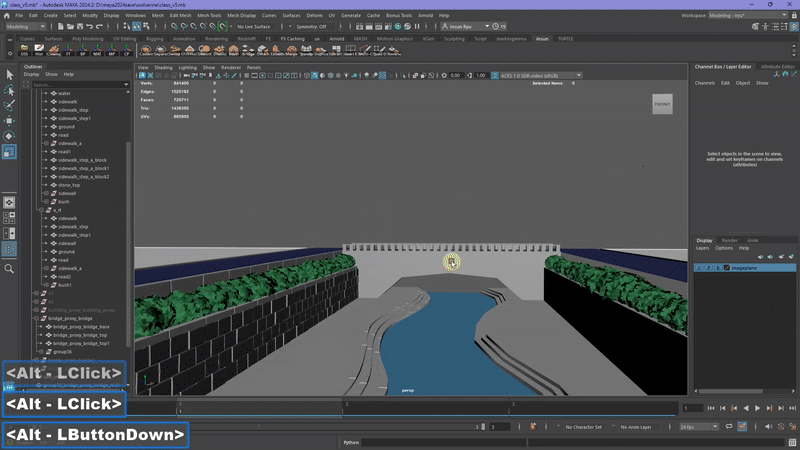Open the Modeling menu set dropdown
This screenshot has height=450, width=800.
tap(25, 27)
